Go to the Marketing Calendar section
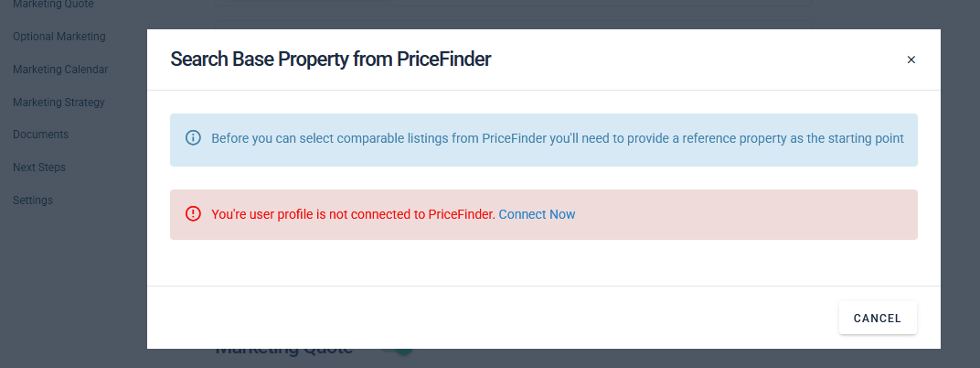The height and width of the screenshot is (368, 980). (60, 70)
